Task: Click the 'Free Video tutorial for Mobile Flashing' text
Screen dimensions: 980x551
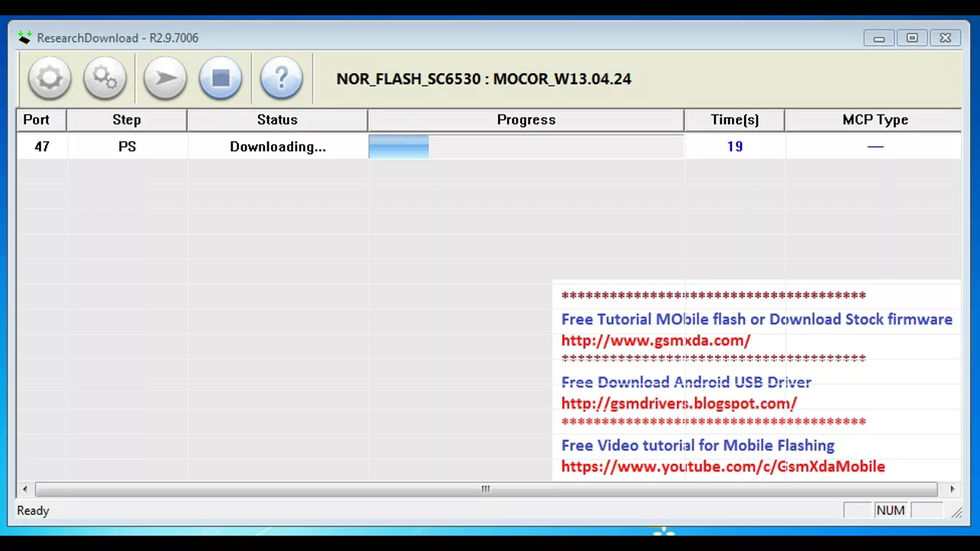Action: coord(697,445)
